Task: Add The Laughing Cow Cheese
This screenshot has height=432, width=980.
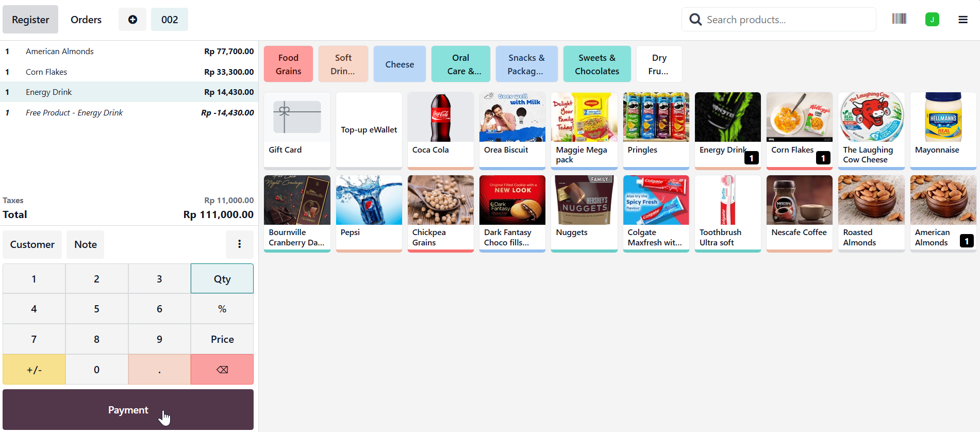Action: [x=871, y=130]
